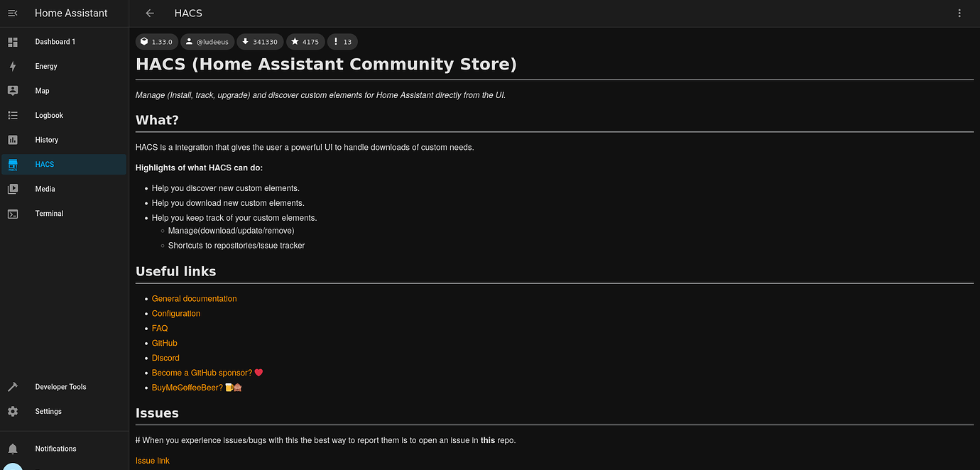The width and height of the screenshot is (980, 470).
Task: Click the Home Assistant sidebar title
Action: pyautogui.click(x=71, y=13)
